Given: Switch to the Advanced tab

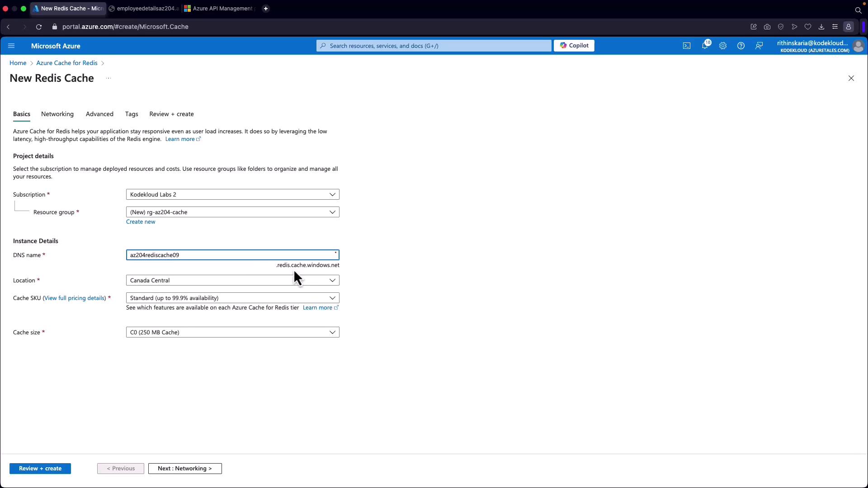Looking at the screenshot, I should (99, 114).
